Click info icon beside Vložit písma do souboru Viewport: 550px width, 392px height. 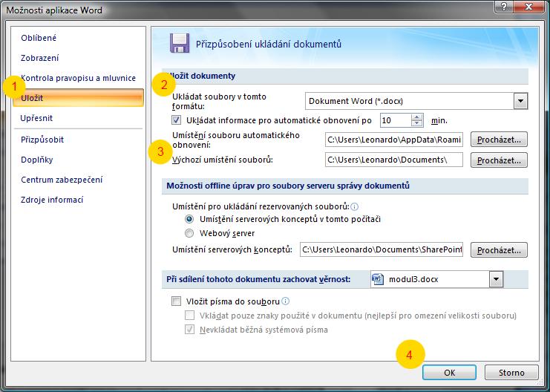click(x=286, y=301)
